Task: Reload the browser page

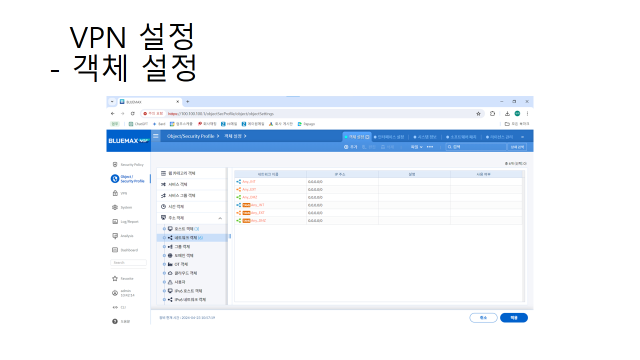Action: tap(133, 113)
